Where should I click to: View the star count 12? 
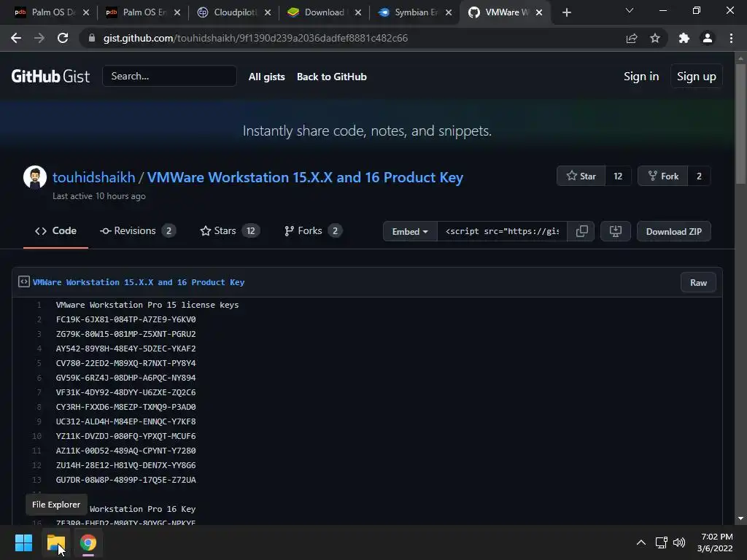coord(618,176)
